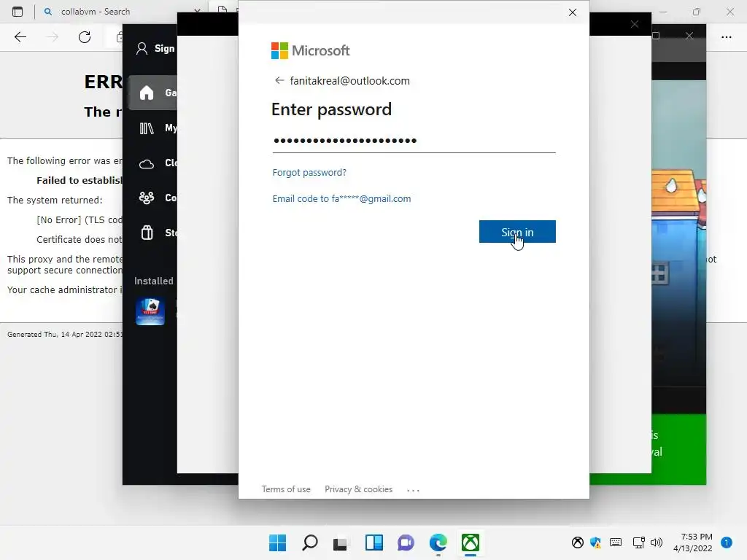Focus the password input field

[x=414, y=141]
